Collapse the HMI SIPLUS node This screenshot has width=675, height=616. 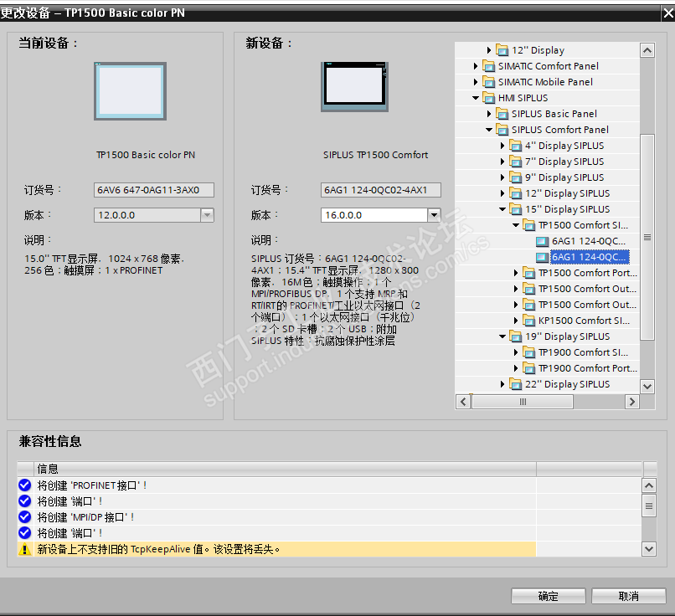476,98
